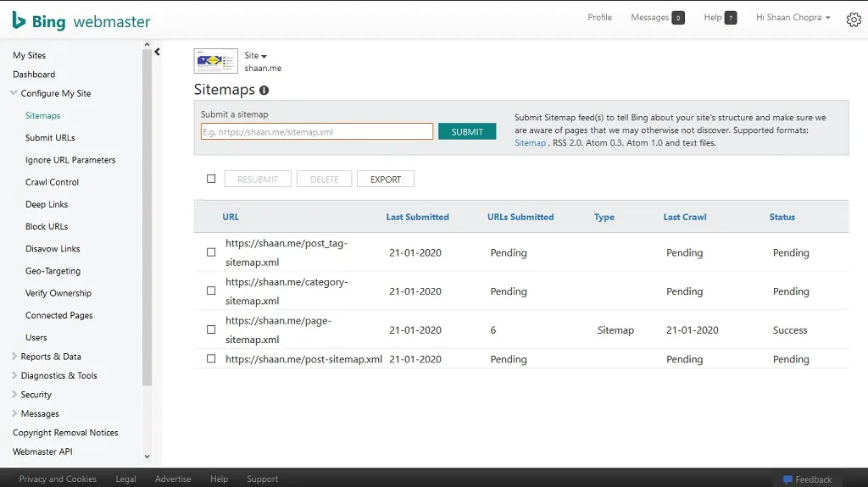Toggle the select-all sitemaps checkbox
This screenshot has width=868, height=487.
pyautogui.click(x=211, y=179)
